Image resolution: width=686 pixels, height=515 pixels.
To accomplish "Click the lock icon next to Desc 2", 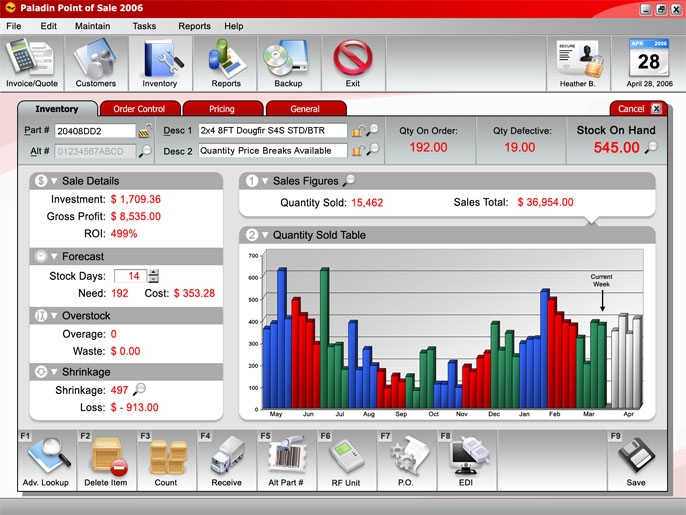I will (x=357, y=151).
